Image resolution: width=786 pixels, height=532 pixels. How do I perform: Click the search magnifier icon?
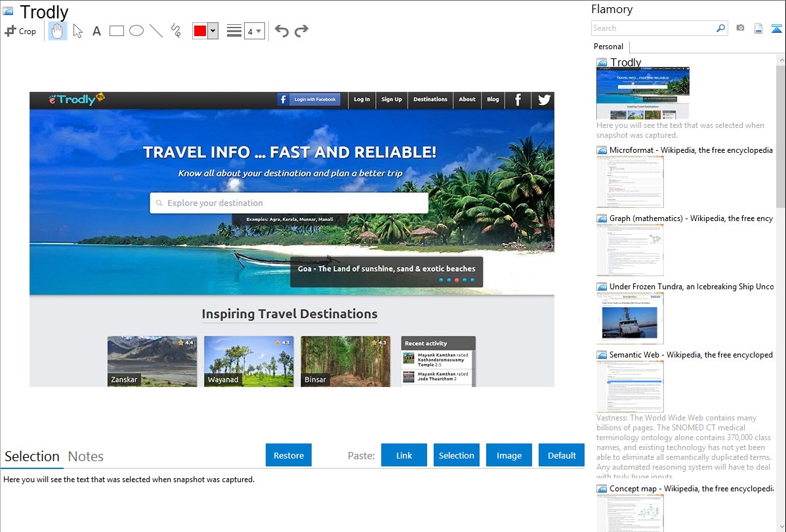tap(721, 28)
